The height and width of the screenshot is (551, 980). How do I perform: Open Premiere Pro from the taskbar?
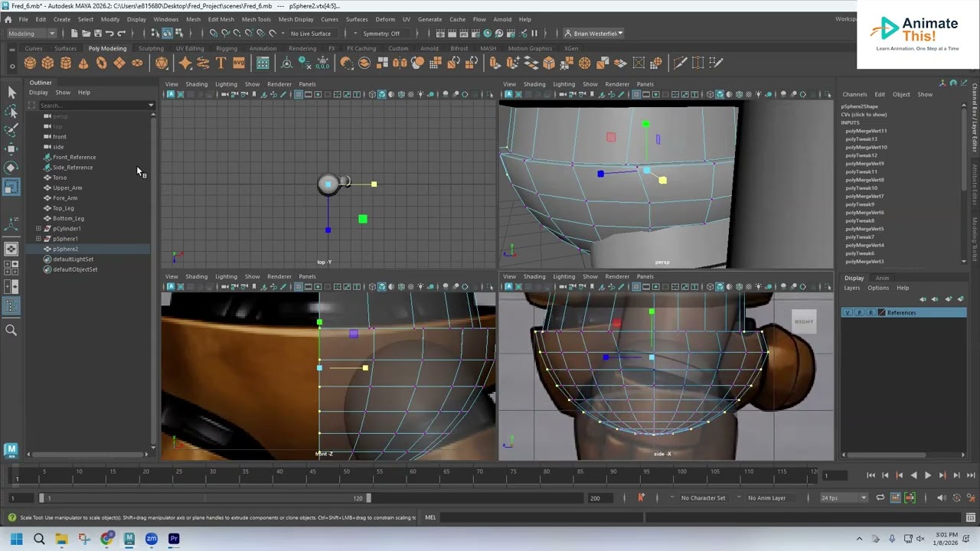[174, 539]
